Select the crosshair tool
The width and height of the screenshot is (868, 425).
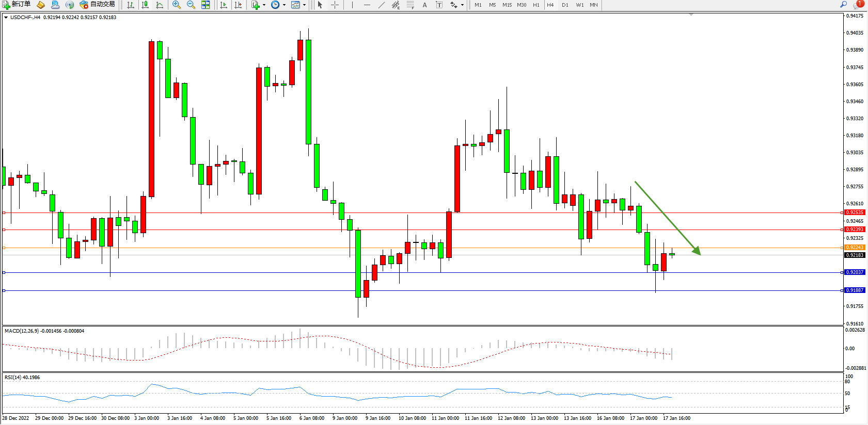point(335,5)
